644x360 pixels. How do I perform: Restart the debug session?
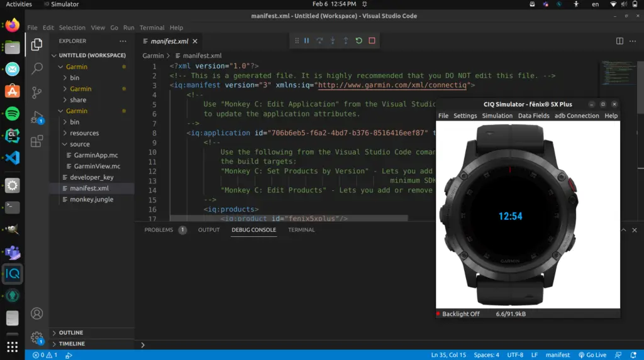(x=359, y=41)
